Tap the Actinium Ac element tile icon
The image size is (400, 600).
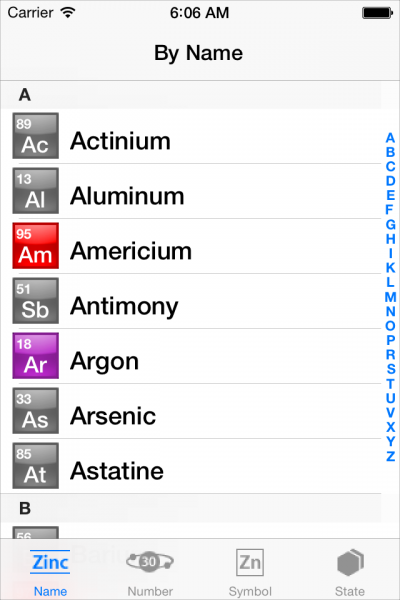[36, 135]
